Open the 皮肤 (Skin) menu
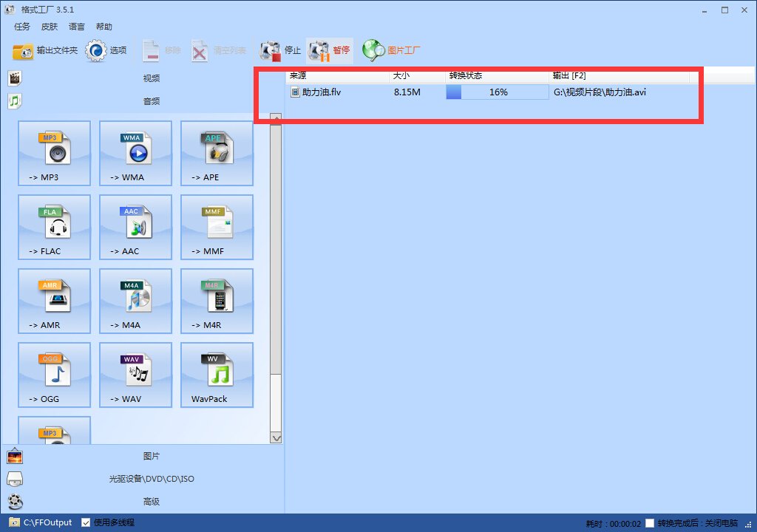 pyautogui.click(x=50, y=27)
